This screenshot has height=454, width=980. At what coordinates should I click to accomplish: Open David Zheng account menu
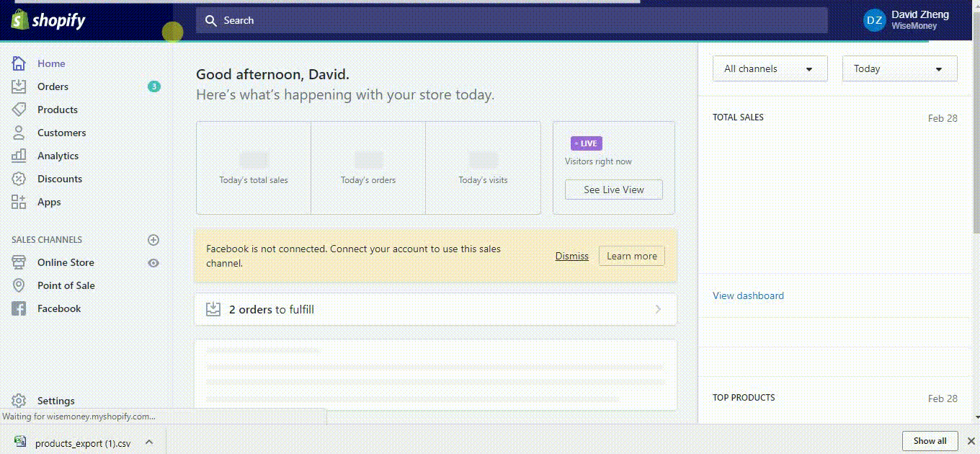pos(907,20)
